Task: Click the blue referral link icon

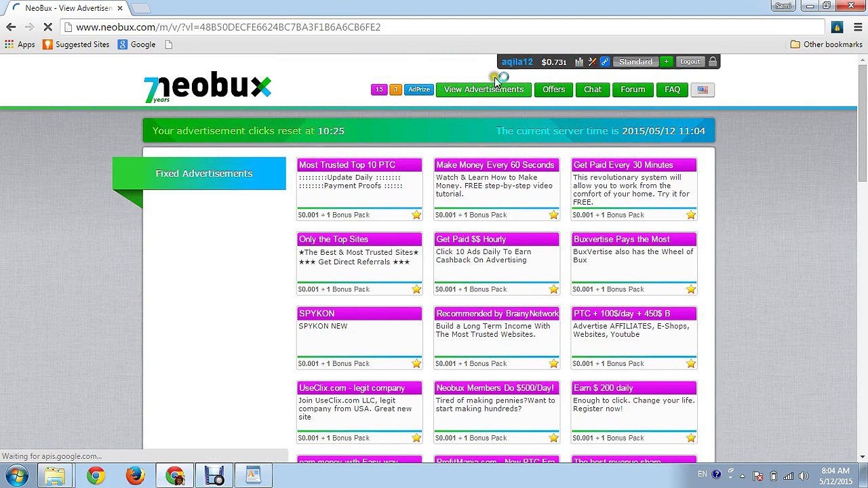Action: (x=605, y=62)
